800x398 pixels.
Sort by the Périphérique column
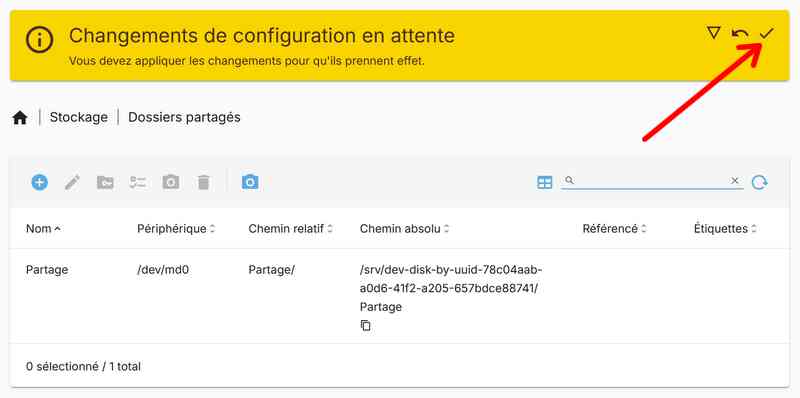click(x=176, y=229)
